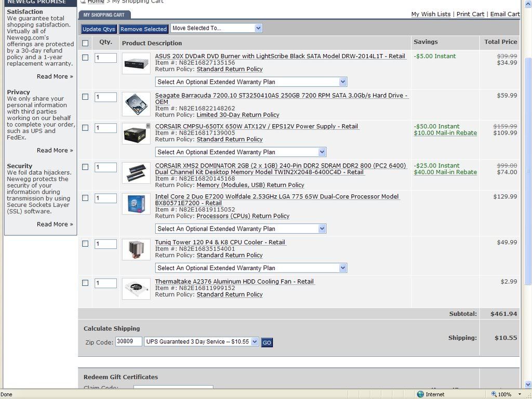Click the Done status bar text

click(6, 395)
